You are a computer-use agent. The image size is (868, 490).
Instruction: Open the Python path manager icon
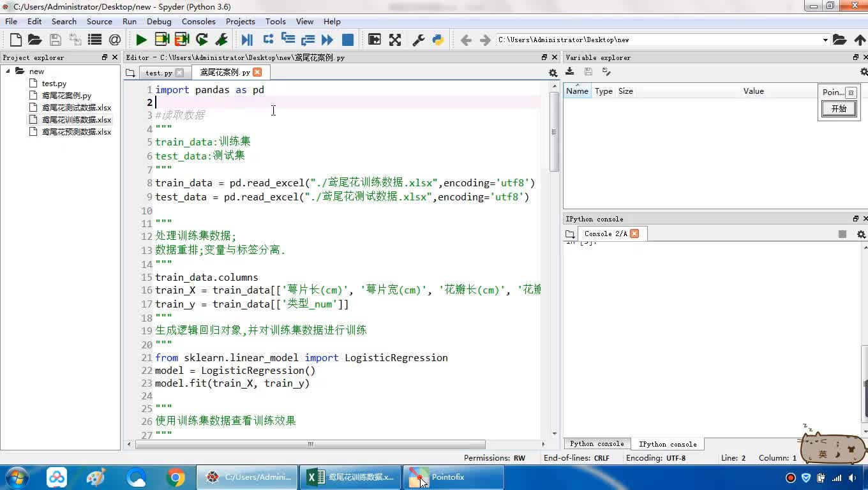coord(438,40)
